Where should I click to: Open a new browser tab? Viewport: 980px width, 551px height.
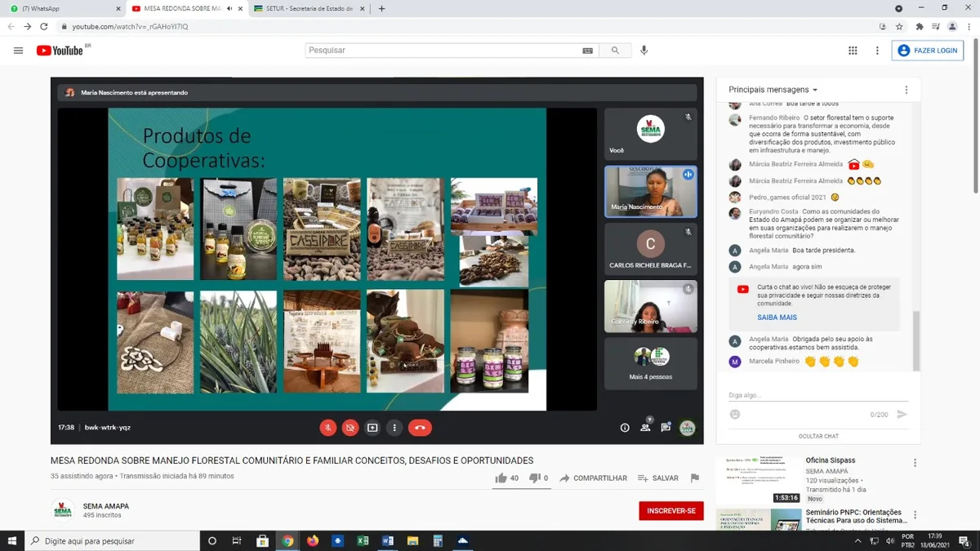tap(381, 8)
